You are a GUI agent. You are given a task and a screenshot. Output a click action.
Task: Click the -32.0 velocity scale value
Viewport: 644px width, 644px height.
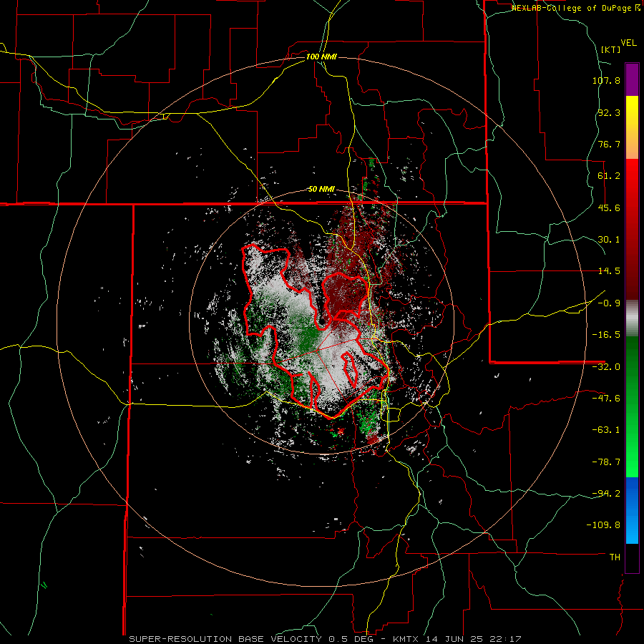point(606,367)
